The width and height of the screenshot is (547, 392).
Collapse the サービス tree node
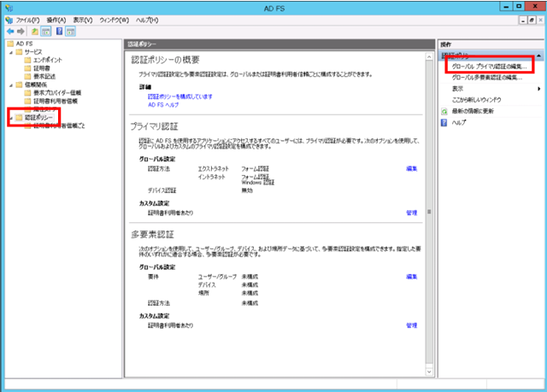(11, 52)
